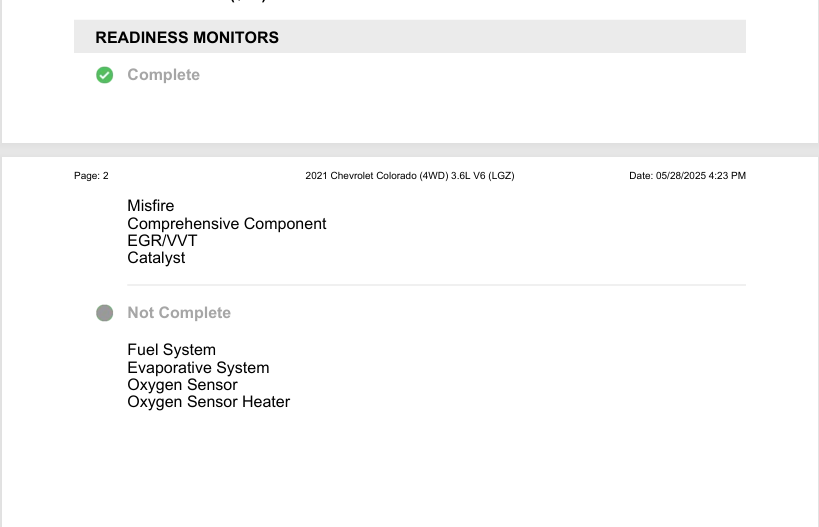819x527 pixels.
Task: Click the READINESS MONITORS heading
Action: click(x=187, y=38)
